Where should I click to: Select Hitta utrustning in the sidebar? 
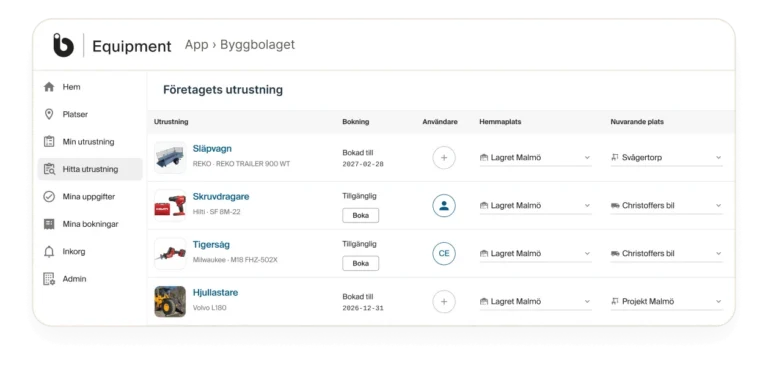[90, 169]
